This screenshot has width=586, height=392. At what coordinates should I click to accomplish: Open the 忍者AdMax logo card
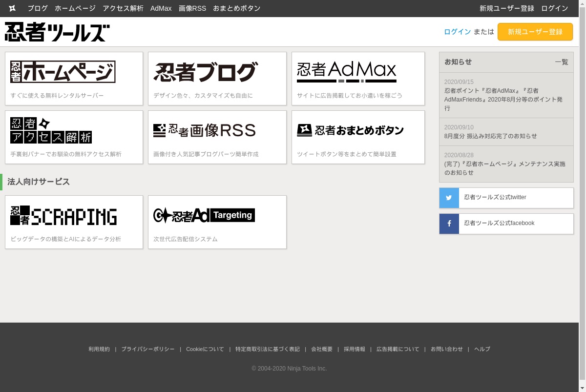[358, 79]
